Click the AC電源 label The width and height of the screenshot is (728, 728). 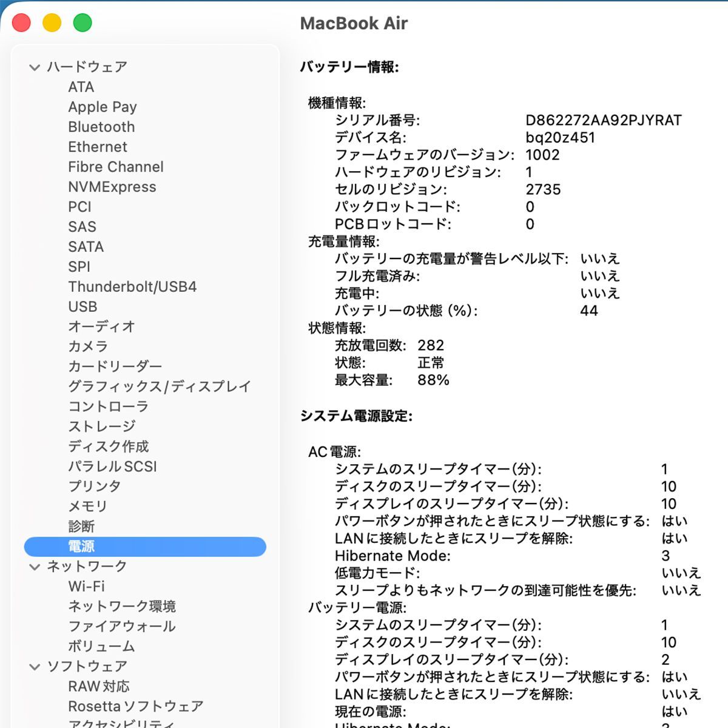[x=335, y=452]
